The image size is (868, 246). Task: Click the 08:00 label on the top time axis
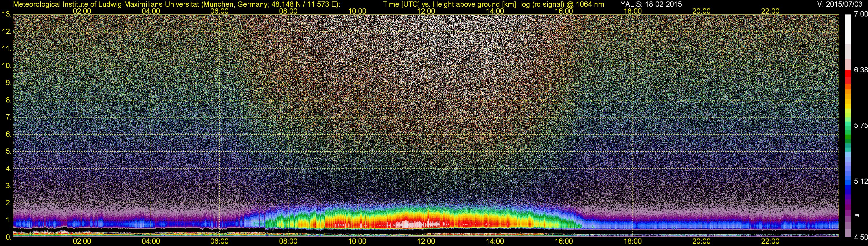tap(288, 11)
